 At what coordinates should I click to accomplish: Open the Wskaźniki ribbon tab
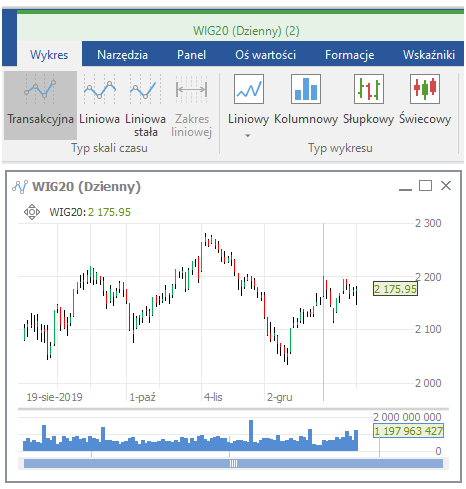pyautogui.click(x=429, y=55)
